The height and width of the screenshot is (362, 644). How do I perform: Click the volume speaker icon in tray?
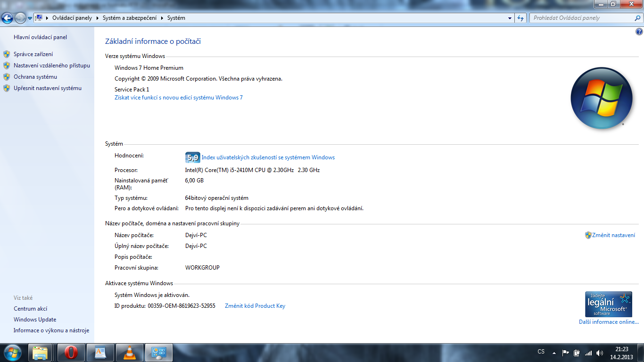point(599,353)
